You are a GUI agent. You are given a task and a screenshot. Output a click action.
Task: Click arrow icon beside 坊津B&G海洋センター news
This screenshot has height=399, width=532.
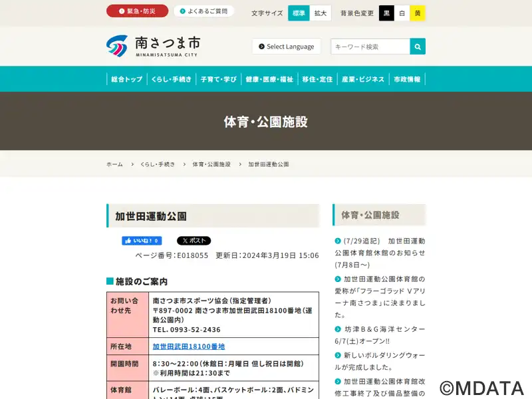338,329
